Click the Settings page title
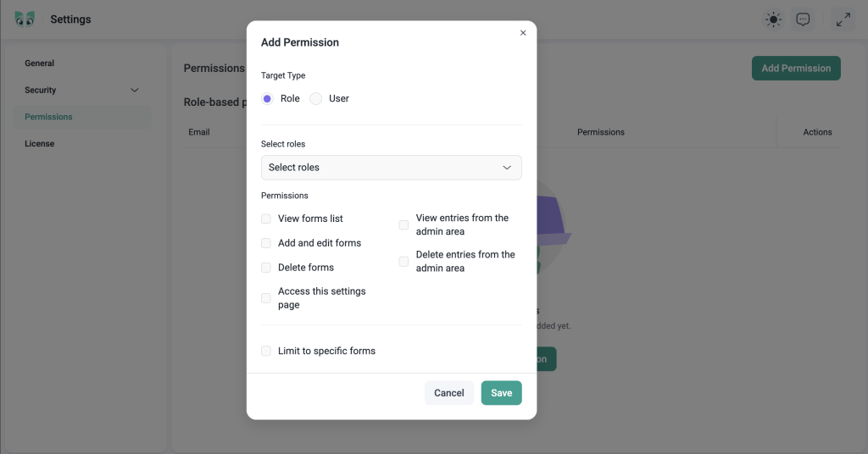The image size is (868, 454). 70,19
